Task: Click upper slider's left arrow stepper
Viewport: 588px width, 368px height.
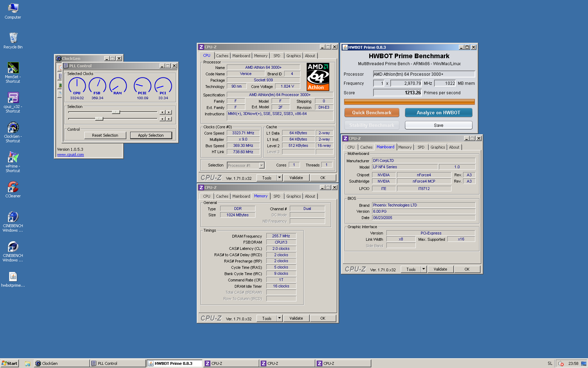Action: pyautogui.click(x=162, y=112)
